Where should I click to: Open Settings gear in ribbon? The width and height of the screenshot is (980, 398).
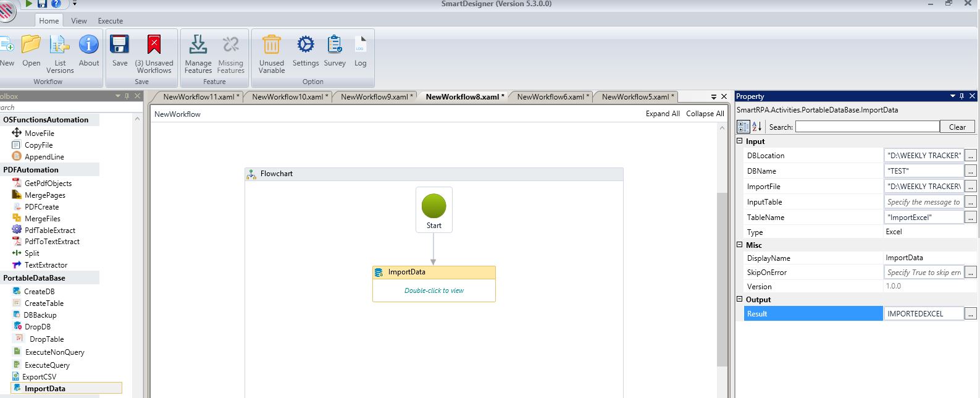(x=305, y=45)
